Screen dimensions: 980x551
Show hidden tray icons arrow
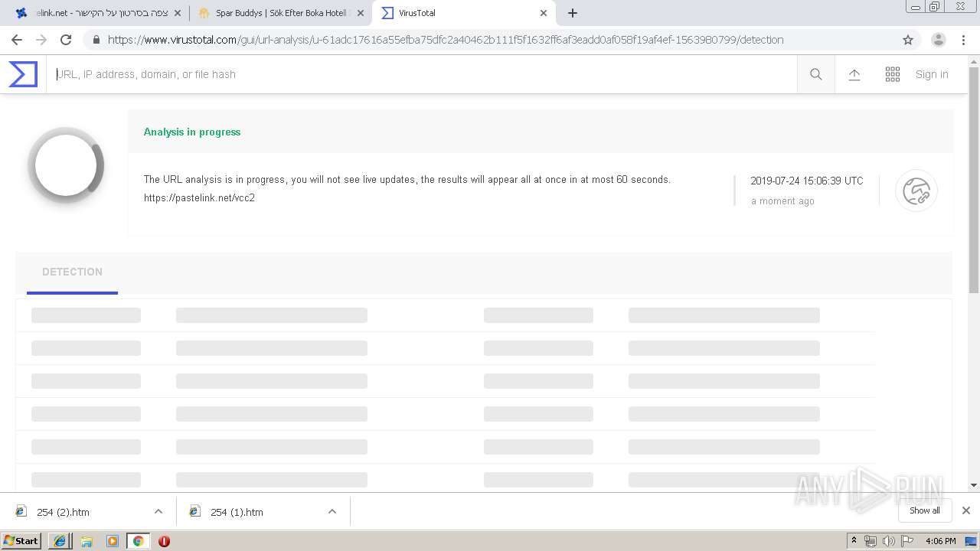click(x=854, y=541)
